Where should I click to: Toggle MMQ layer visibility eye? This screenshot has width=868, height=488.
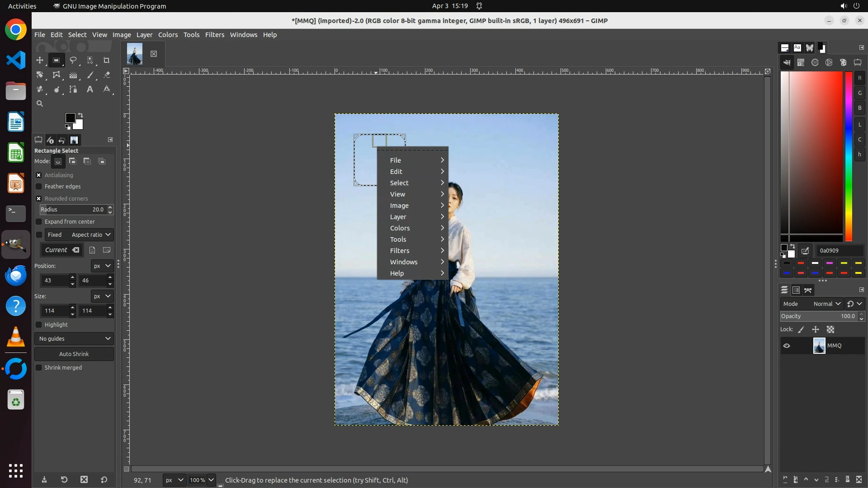pos(787,346)
